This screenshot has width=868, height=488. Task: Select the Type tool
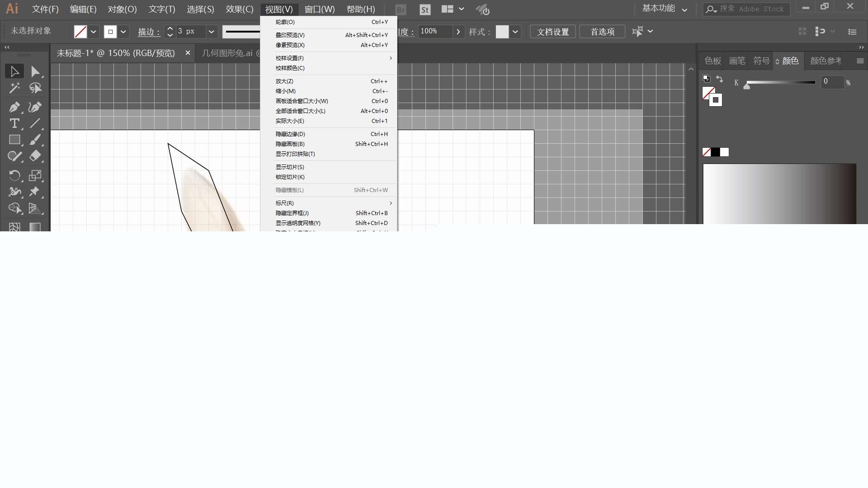pyautogui.click(x=14, y=123)
